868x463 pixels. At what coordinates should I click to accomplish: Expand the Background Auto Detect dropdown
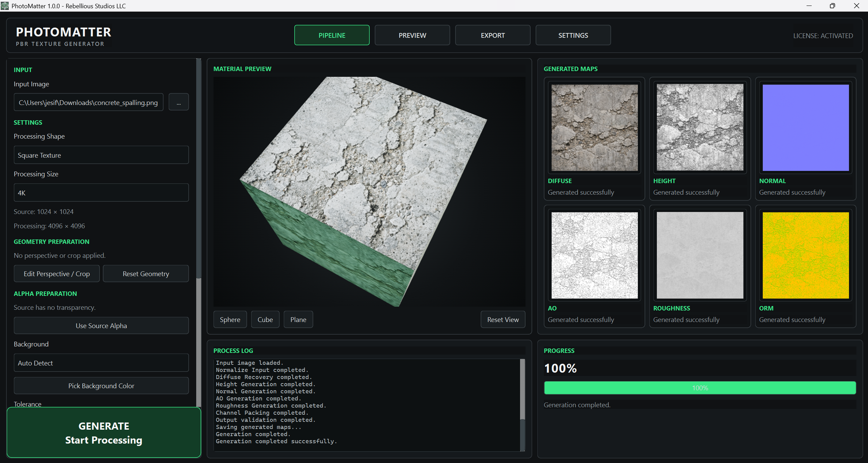click(x=101, y=363)
